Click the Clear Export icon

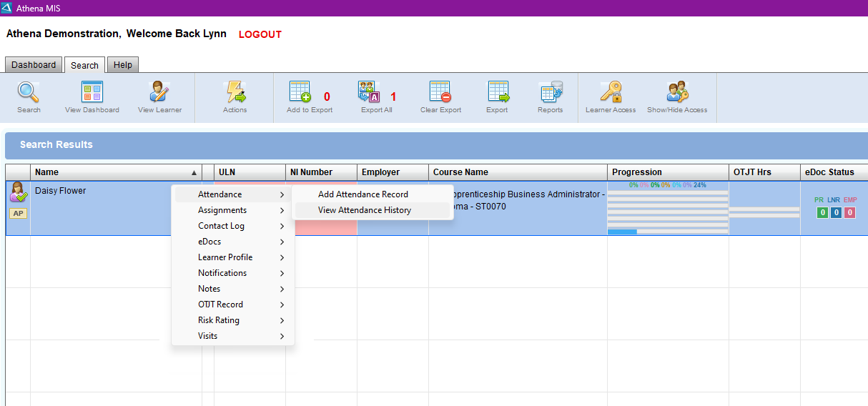coord(440,92)
